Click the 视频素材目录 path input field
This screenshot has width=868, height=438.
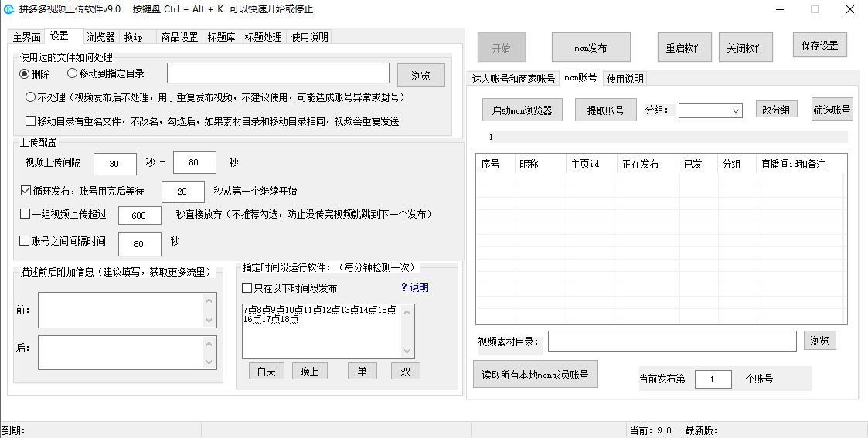tap(672, 341)
